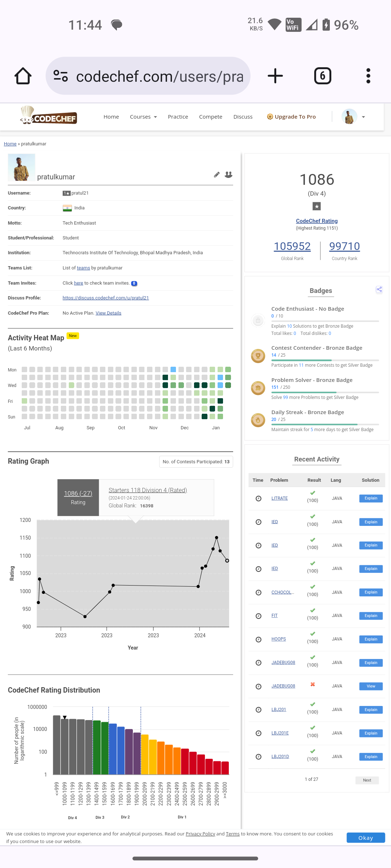Viewport: 391px width, 868px height.
Task: Click the friends group icon beside pratulkumar
Action: [228, 175]
